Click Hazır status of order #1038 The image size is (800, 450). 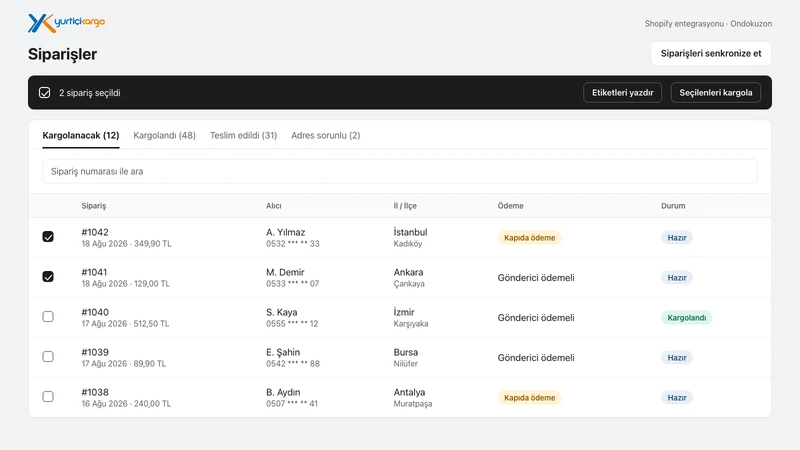677,397
